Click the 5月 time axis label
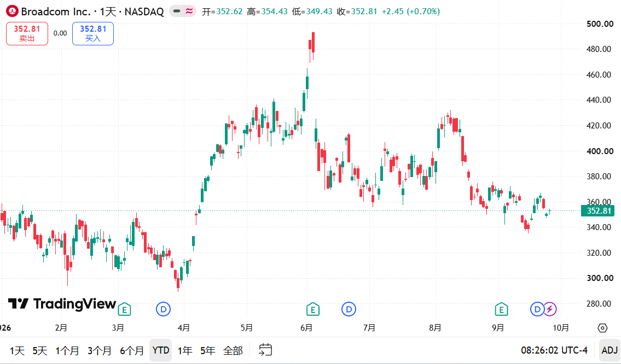This screenshot has width=621, height=364. (x=246, y=328)
